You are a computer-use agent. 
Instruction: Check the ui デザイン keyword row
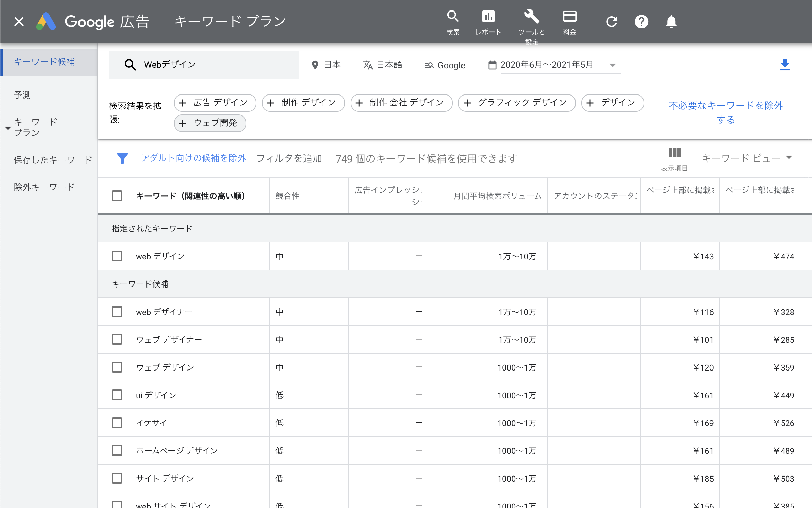pyautogui.click(x=117, y=395)
